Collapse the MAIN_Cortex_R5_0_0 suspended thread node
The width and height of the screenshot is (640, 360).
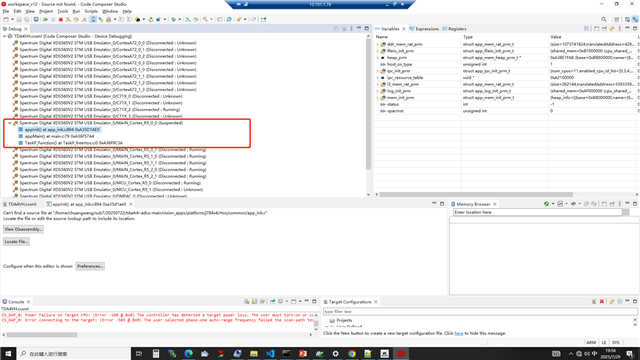(9, 123)
